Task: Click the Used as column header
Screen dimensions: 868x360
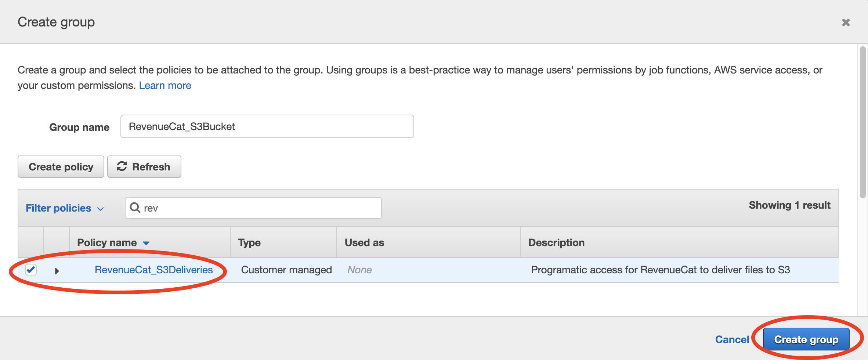Action: [x=364, y=242]
